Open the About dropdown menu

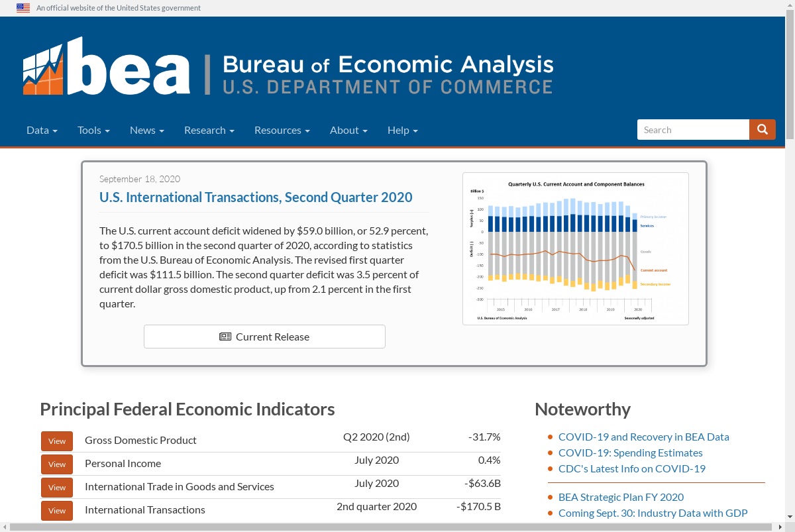tap(348, 130)
